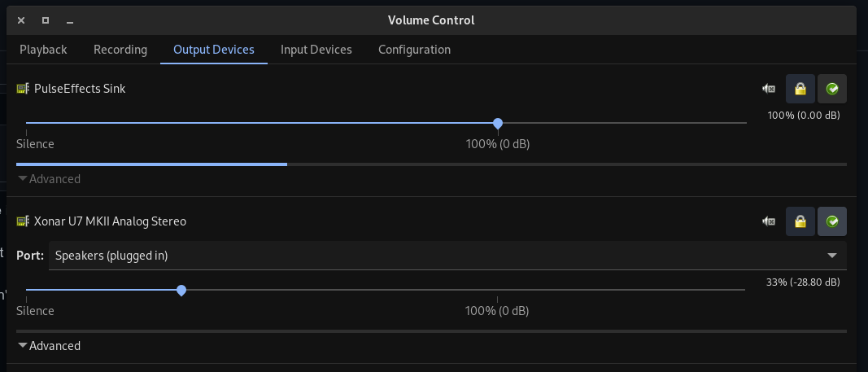Switch to the Playback tab
Viewport: 868px width, 372px height.
pyautogui.click(x=43, y=50)
